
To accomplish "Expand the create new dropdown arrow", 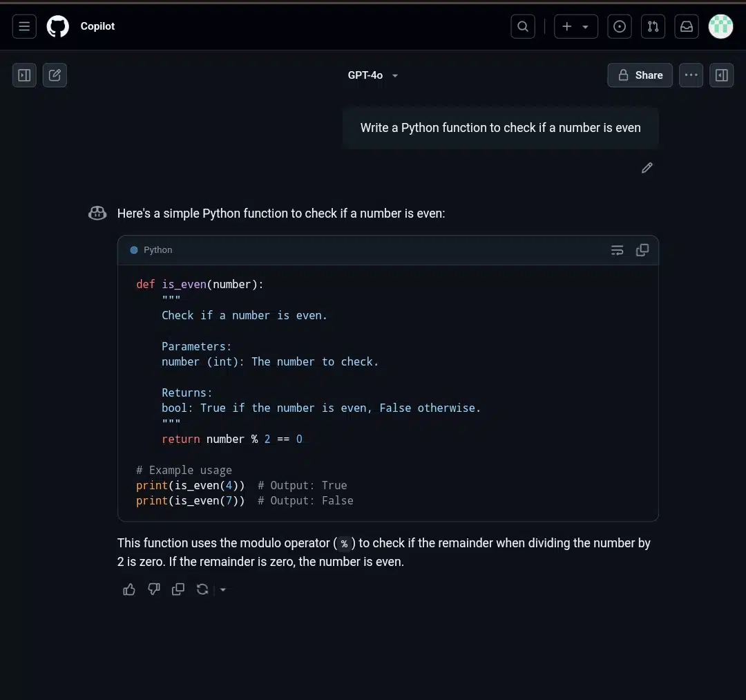I will point(586,27).
